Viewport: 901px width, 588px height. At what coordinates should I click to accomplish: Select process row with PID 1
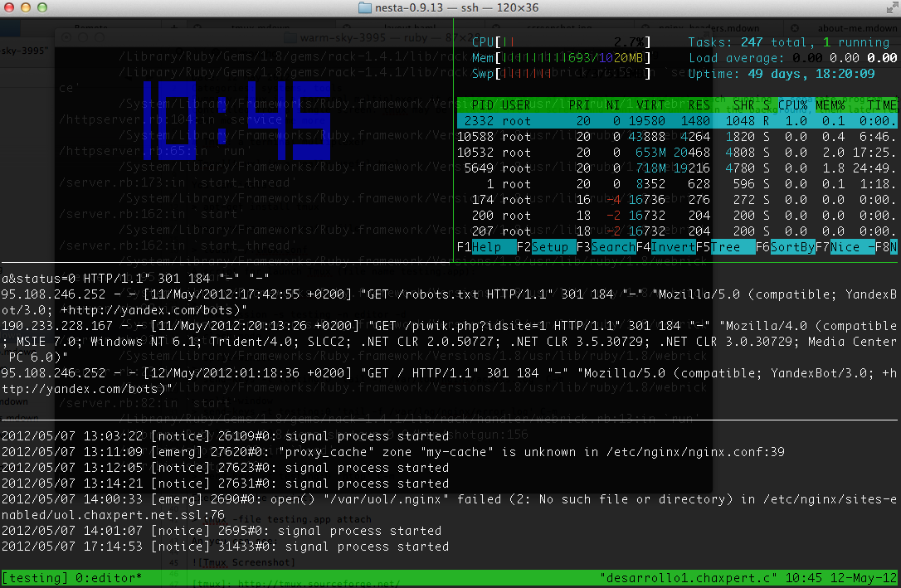pyautogui.click(x=677, y=184)
